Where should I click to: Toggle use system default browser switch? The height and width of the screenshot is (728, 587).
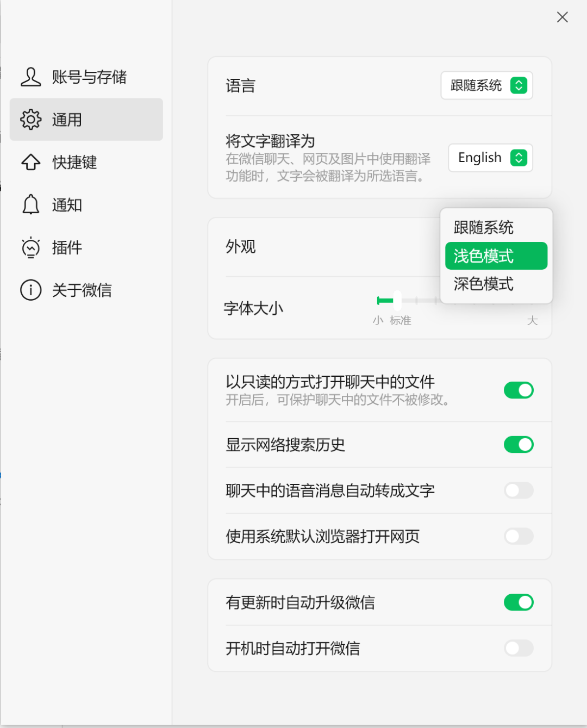pyautogui.click(x=519, y=537)
